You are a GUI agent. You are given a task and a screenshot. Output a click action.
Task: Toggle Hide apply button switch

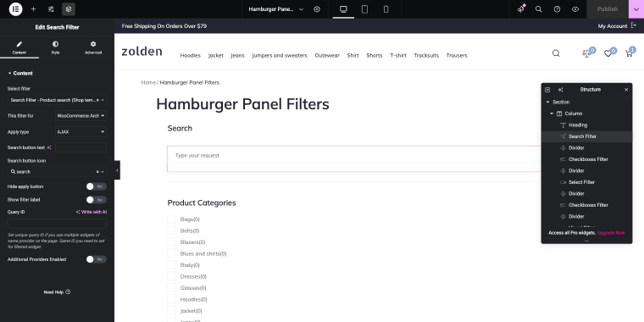pyautogui.click(x=96, y=186)
